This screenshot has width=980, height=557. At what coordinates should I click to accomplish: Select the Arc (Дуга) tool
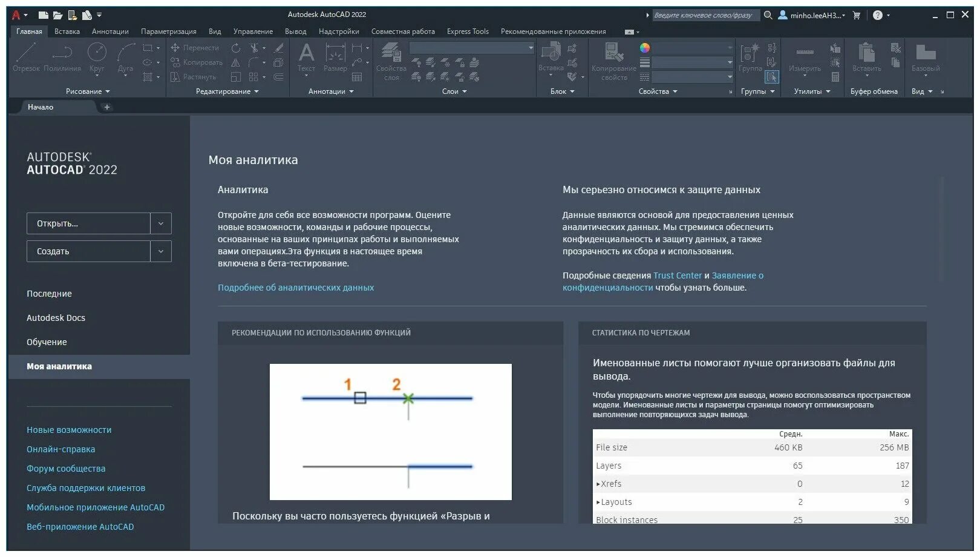click(125, 58)
